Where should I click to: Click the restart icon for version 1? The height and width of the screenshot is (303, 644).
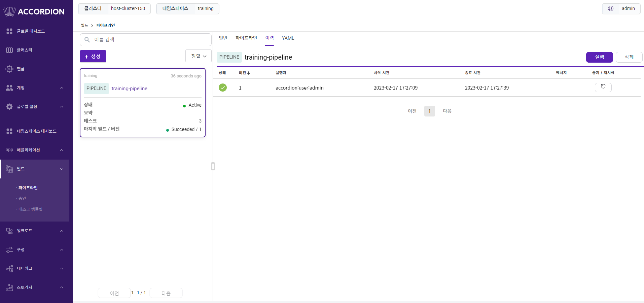coord(603,87)
